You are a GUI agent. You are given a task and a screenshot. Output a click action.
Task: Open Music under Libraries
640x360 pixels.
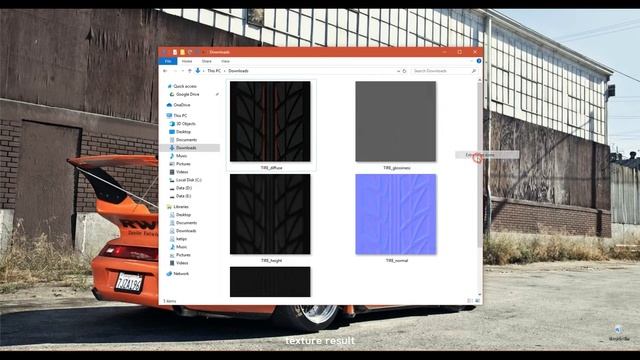coord(181,247)
